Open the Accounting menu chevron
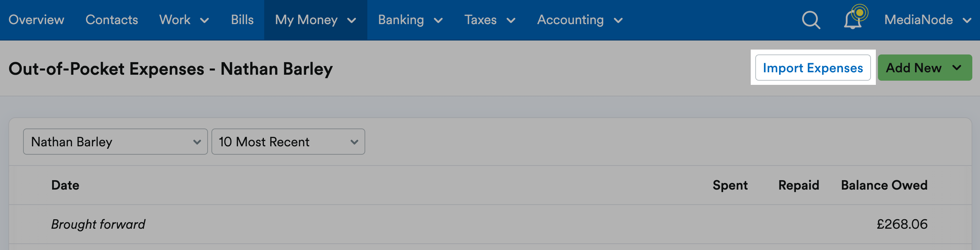 click(619, 21)
